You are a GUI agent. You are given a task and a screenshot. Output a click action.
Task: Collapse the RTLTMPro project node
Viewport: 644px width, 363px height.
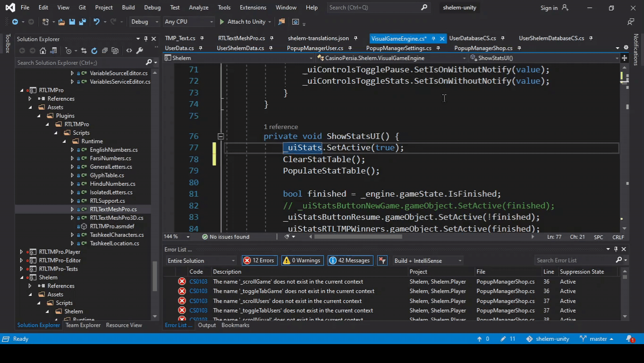(21, 90)
